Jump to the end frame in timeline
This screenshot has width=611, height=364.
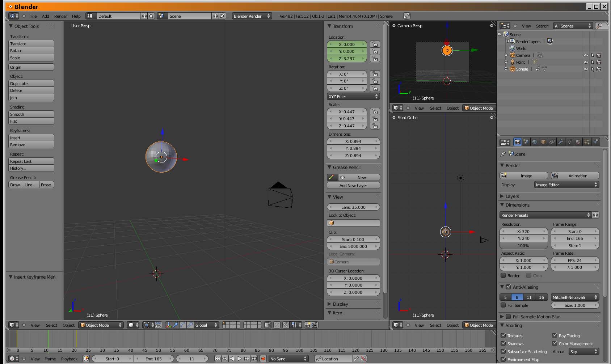pos(254,359)
